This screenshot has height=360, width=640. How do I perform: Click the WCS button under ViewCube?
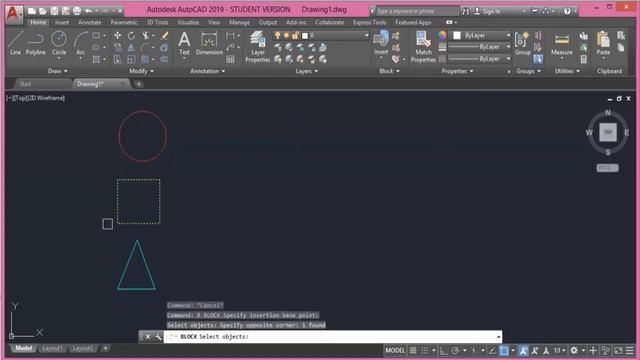tap(607, 168)
